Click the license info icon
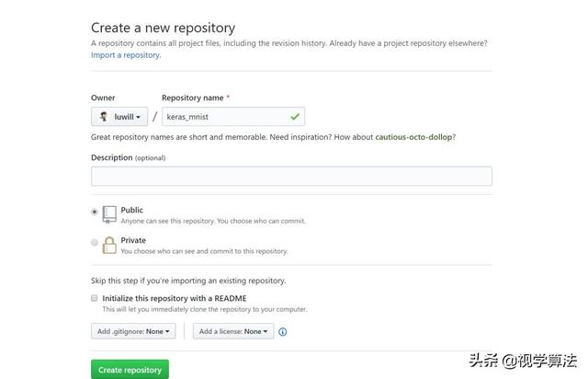This screenshot has height=379, width=588. click(x=283, y=332)
